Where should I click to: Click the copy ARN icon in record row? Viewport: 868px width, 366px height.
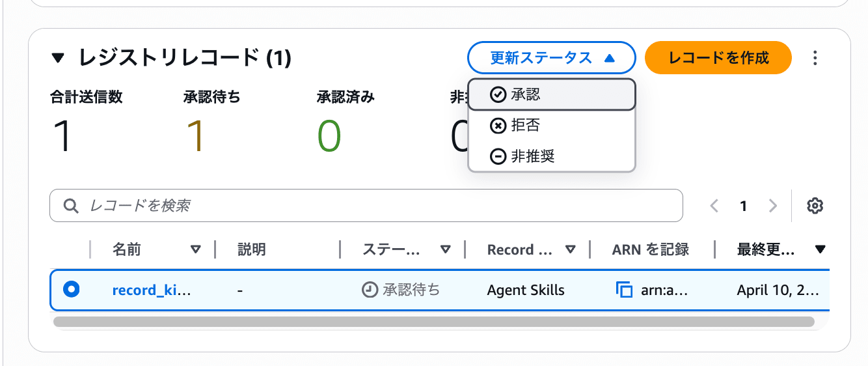[624, 290]
